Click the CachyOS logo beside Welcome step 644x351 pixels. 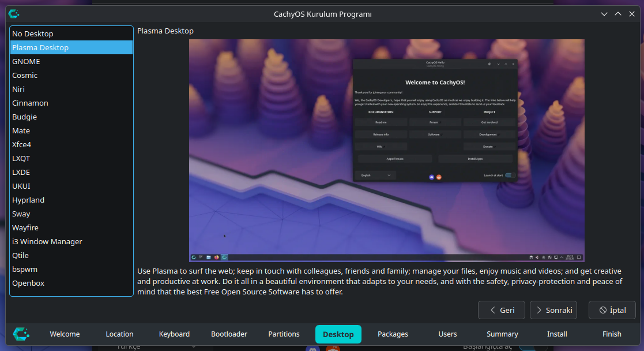pos(21,334)
